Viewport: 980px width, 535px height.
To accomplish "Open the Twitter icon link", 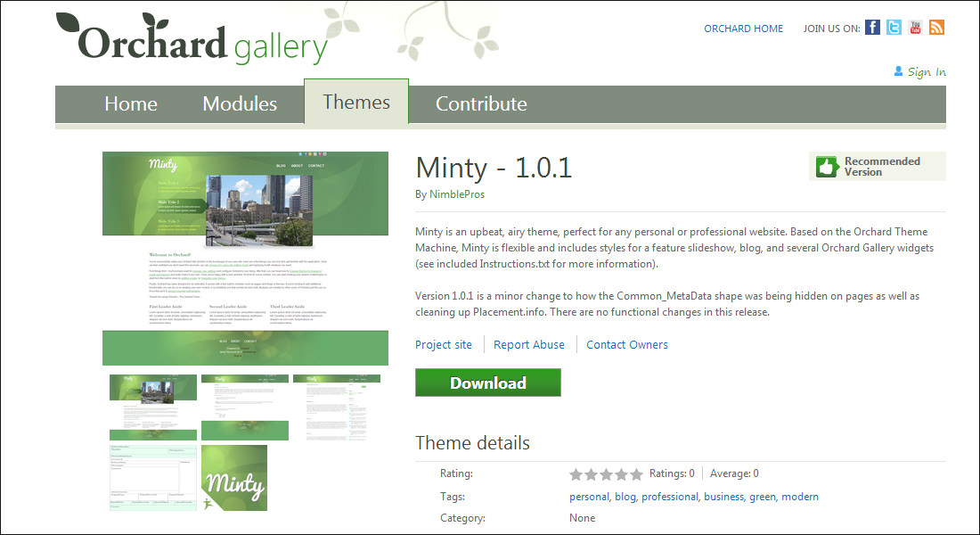I will click(x=894, y=28).
